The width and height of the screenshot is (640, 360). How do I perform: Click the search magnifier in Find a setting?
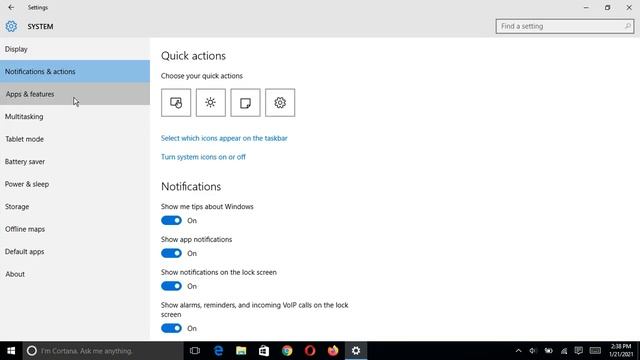[628, 26]
